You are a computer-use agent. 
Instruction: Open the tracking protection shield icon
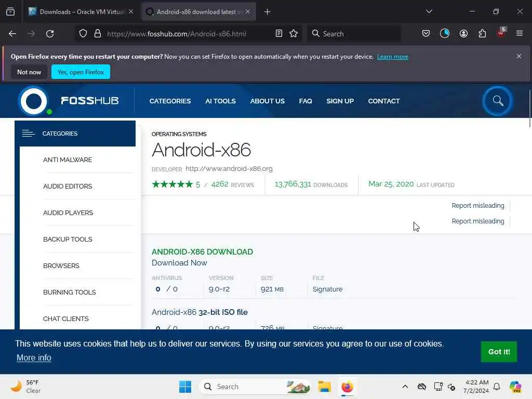83,34
